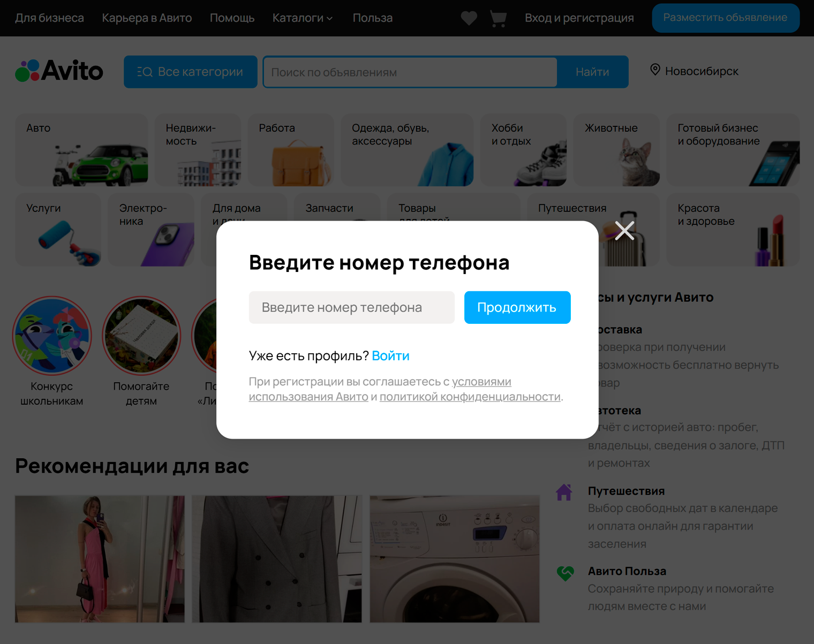Open Помощь menu item
Image resolution: width=814 pixels, height=644 pixels.
[232, 18]
